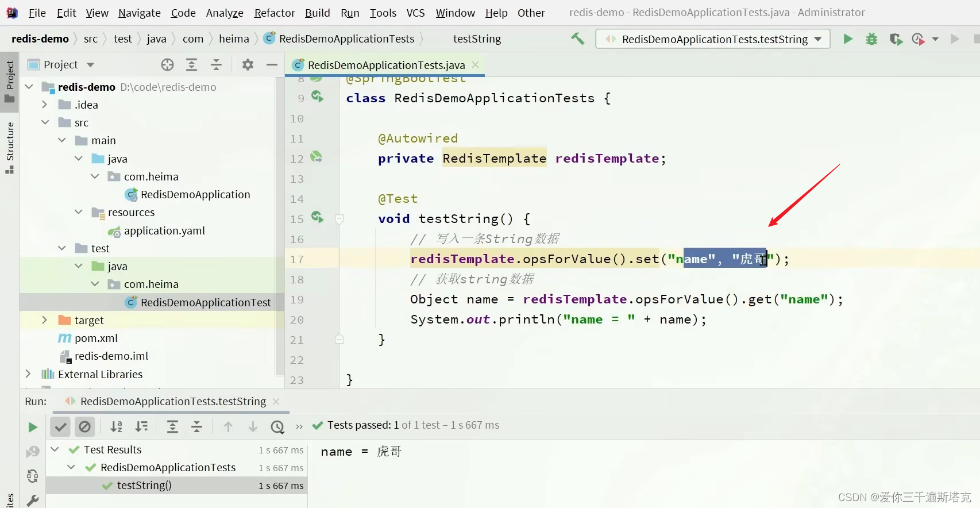Show more test toolbar actions chevron
Screen dimensions: 980x508
299,426
